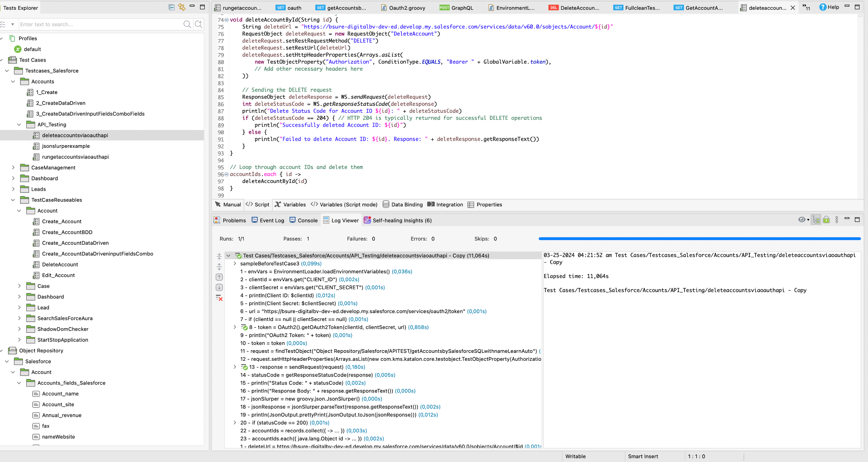
Task: Click the Tests Explorer search text field
Action: pyautogui.click(x=100, y=25)
